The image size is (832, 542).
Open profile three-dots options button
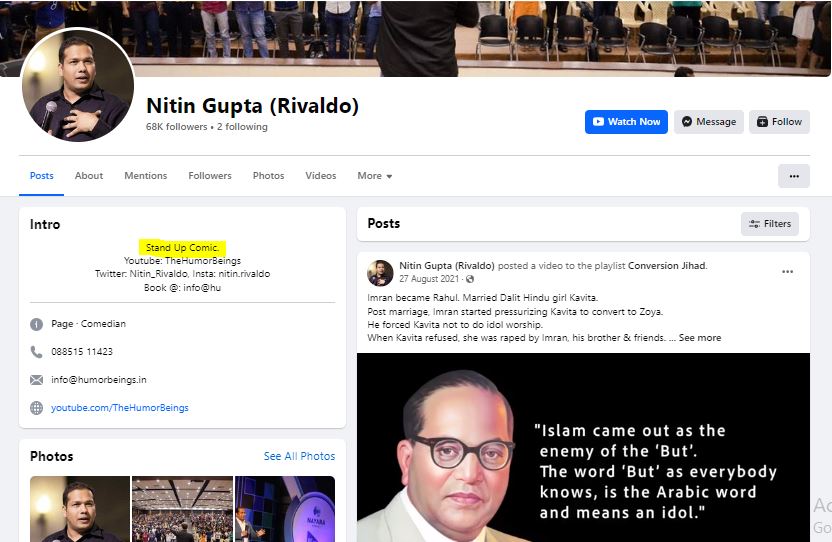pos(794,176)
